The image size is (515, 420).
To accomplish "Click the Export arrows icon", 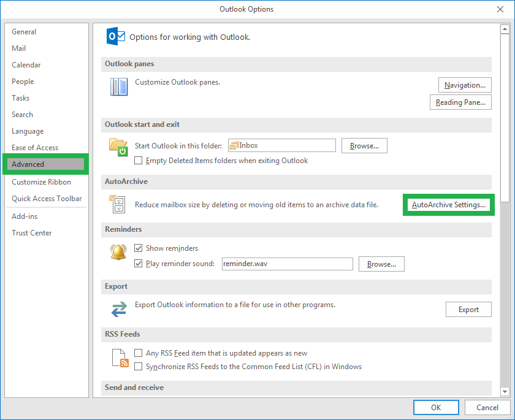I will point(119,309).
